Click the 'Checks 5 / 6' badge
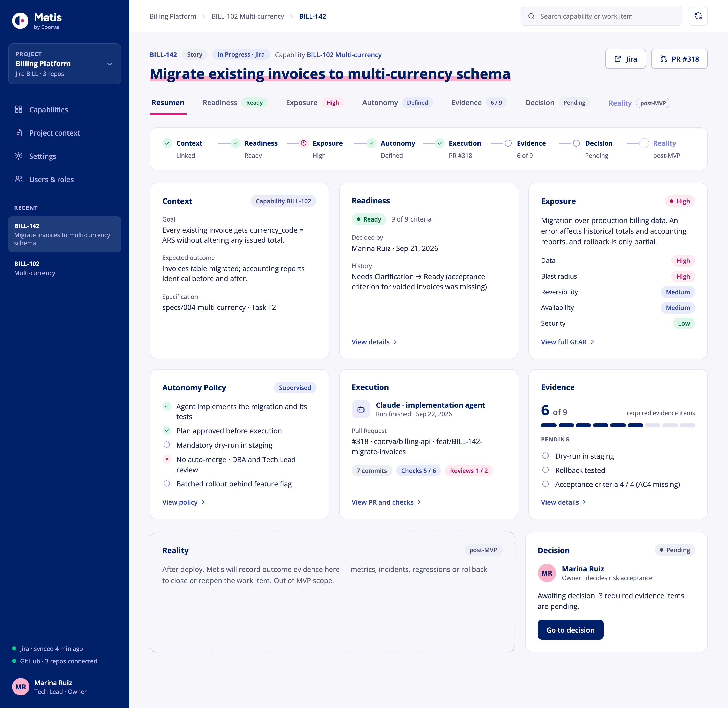The height and width of the screenshot is (708, 728). pos(418,470)
